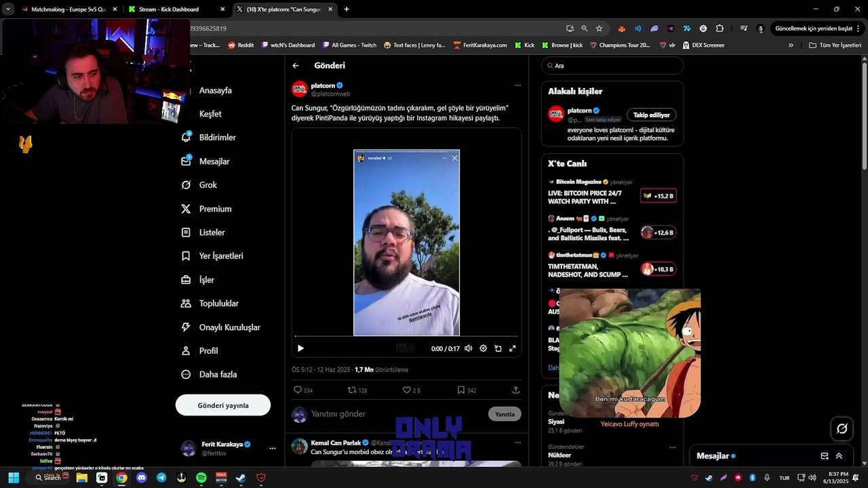
Task: Open Steam from the taskbar
Action: [x=241, y=478]
